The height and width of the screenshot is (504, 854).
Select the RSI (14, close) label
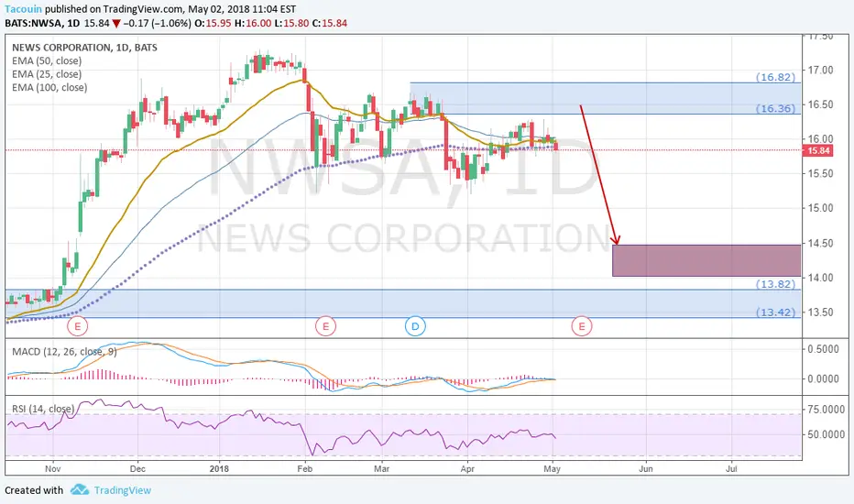click(x=43, y=409)
